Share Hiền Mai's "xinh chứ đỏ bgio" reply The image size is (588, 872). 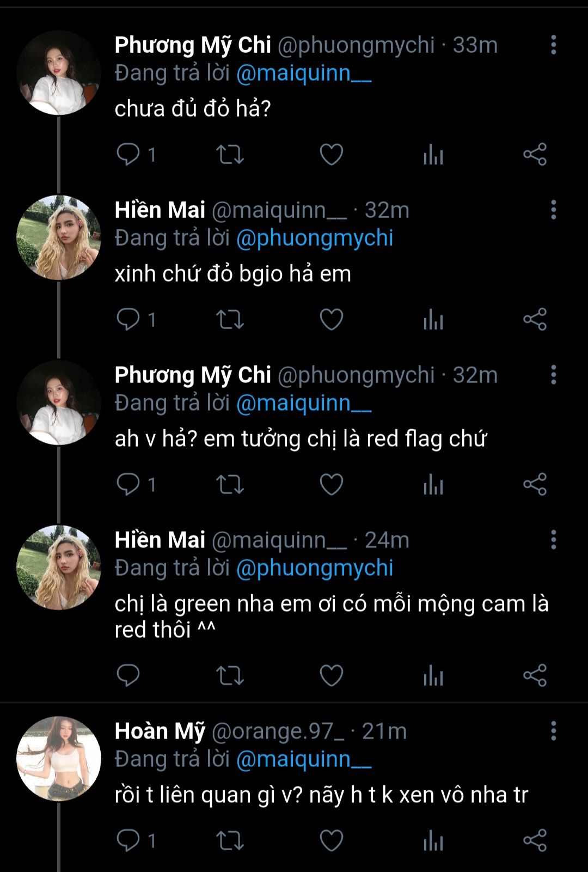[535, 319]
